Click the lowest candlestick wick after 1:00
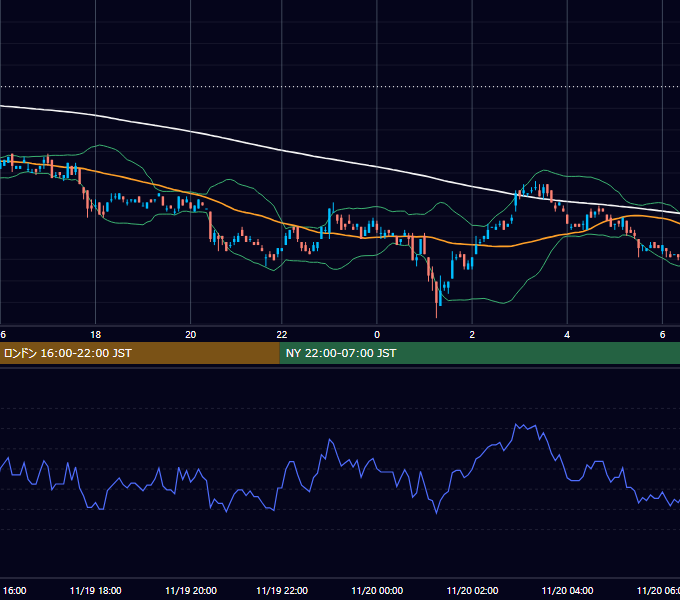Image resolution: width=680 pixels, height=600 pixels. [x=436, y=310]
